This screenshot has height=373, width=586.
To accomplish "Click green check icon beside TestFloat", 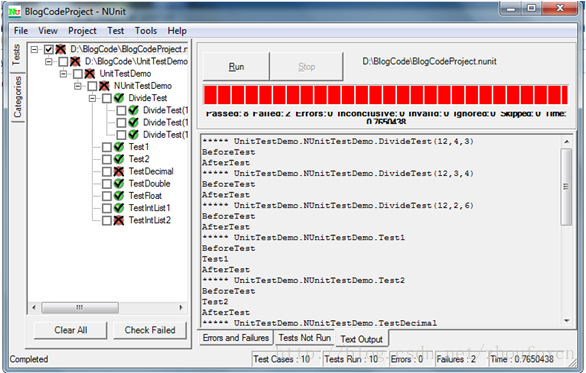I will click(119, 196).
